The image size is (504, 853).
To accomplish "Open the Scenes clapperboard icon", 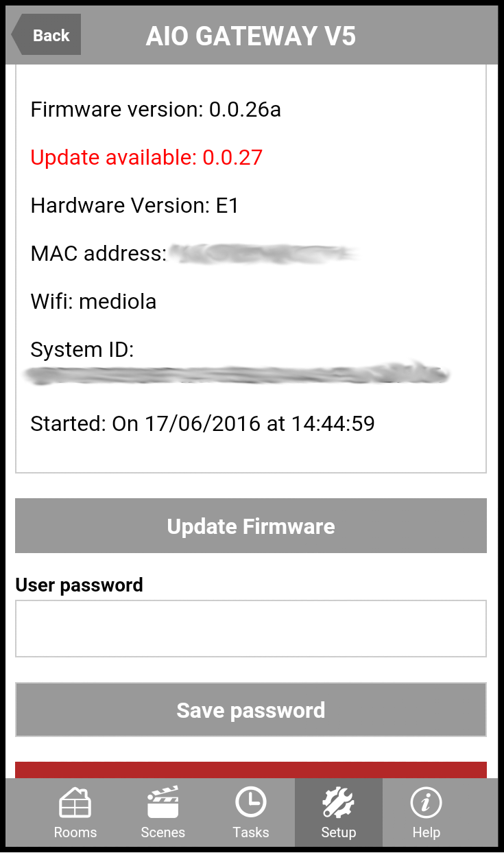I will point(163,802).
